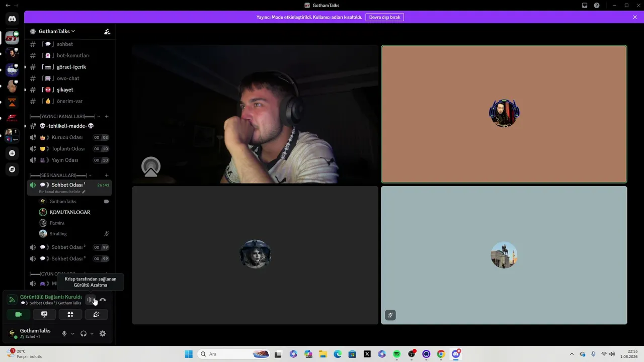Viewport: 644px width, 362px height.
Task: Join the Yayın Odası voice channel
Action: coord(69,160)
